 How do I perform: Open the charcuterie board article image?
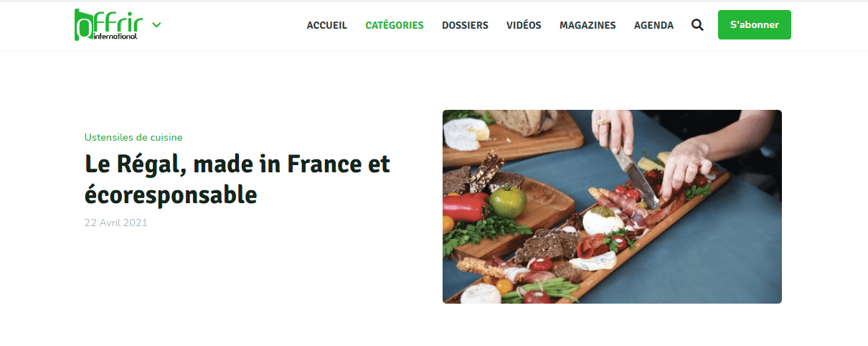pos(612,207)
